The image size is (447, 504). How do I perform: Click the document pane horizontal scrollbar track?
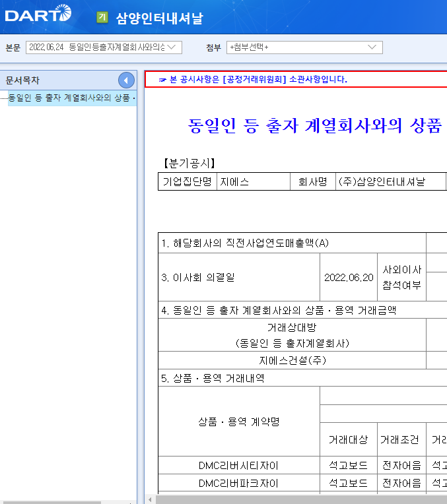(301, 499)
